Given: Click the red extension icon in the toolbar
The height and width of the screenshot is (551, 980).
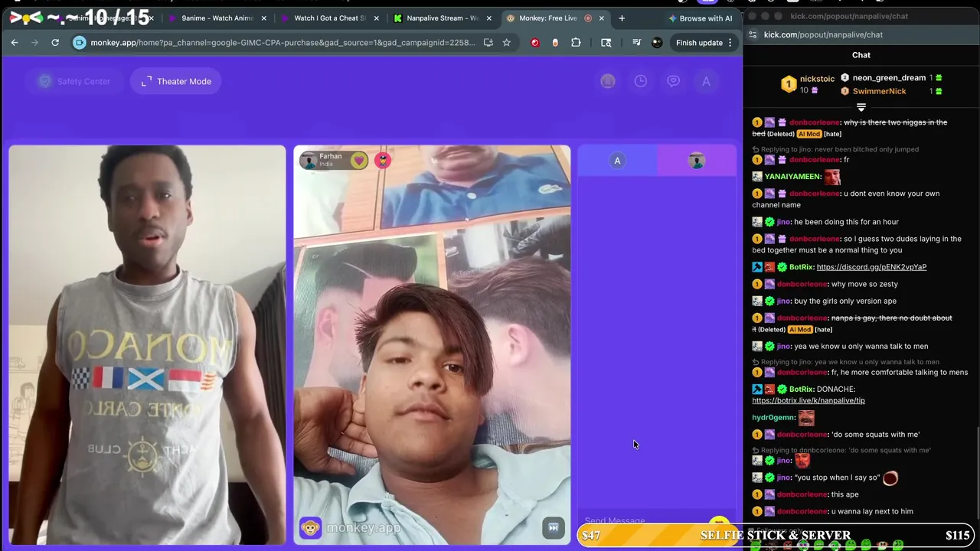Looking at the screenshot, I should 535,43.
